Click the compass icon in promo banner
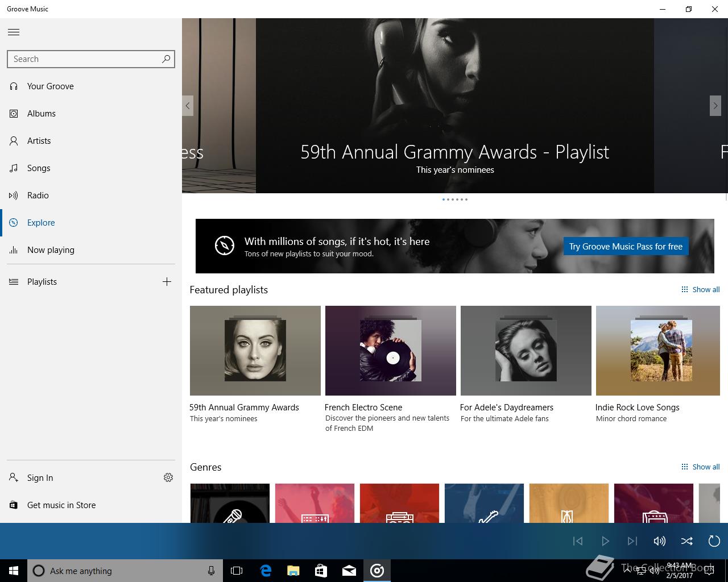The height and width of the screenshot is (582, 728). click(225, 246)
